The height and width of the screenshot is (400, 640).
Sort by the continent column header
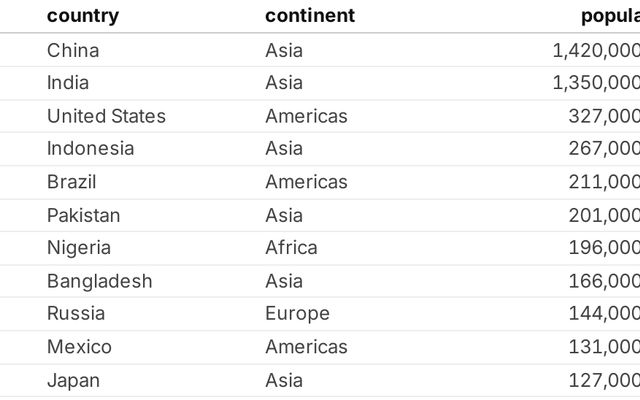click(x=310, y=16)
